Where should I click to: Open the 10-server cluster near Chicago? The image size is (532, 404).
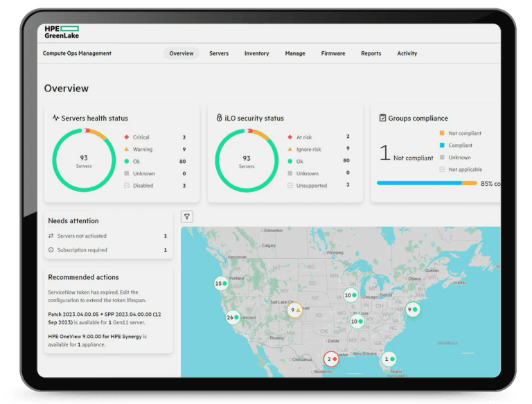click(x=351, y=295)
